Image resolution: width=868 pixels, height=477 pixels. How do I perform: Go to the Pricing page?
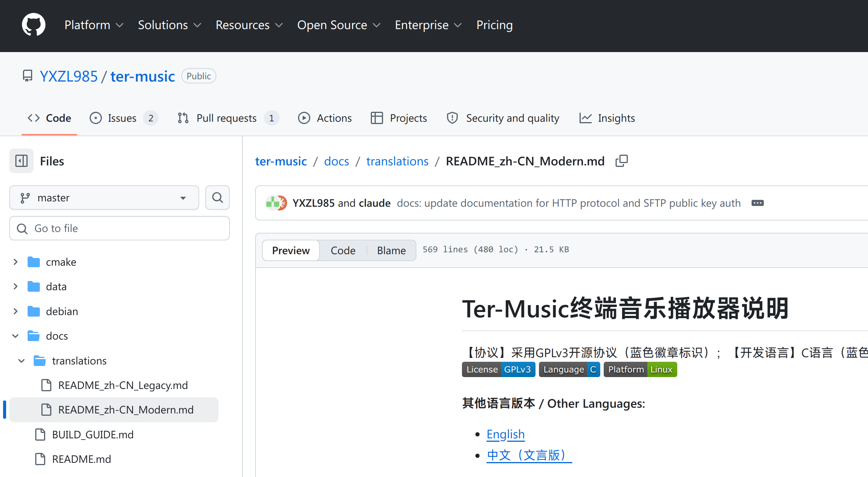click(x=495, y=25)
